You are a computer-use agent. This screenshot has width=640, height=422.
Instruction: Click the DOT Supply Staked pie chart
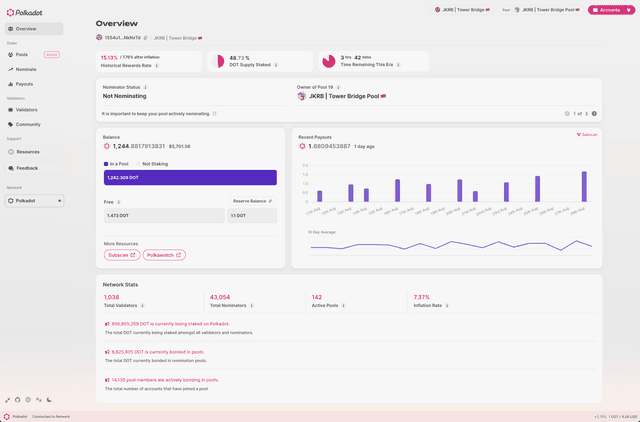coord(218,61)
